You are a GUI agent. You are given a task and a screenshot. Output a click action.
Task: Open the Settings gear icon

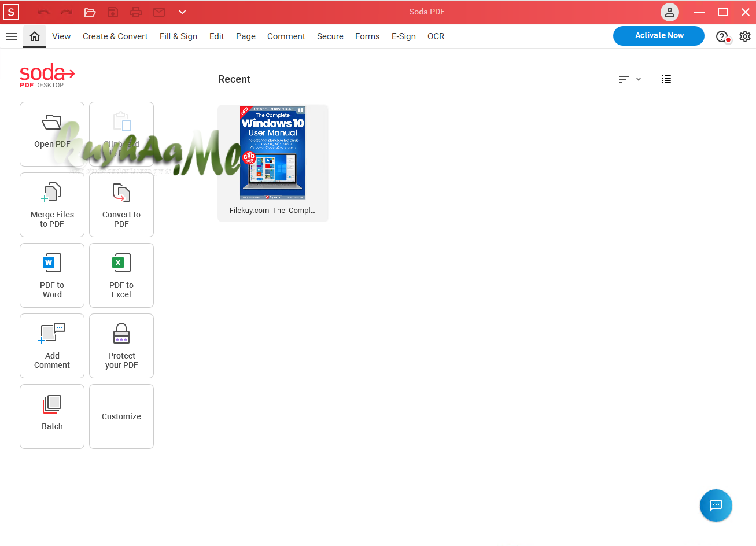[x=745, y=36]
